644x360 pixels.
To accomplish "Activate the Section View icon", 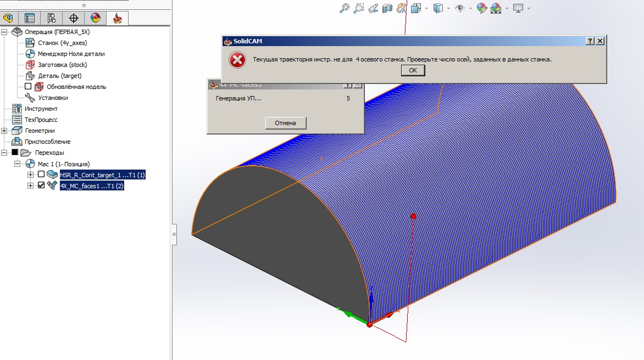I will (387, 8).
